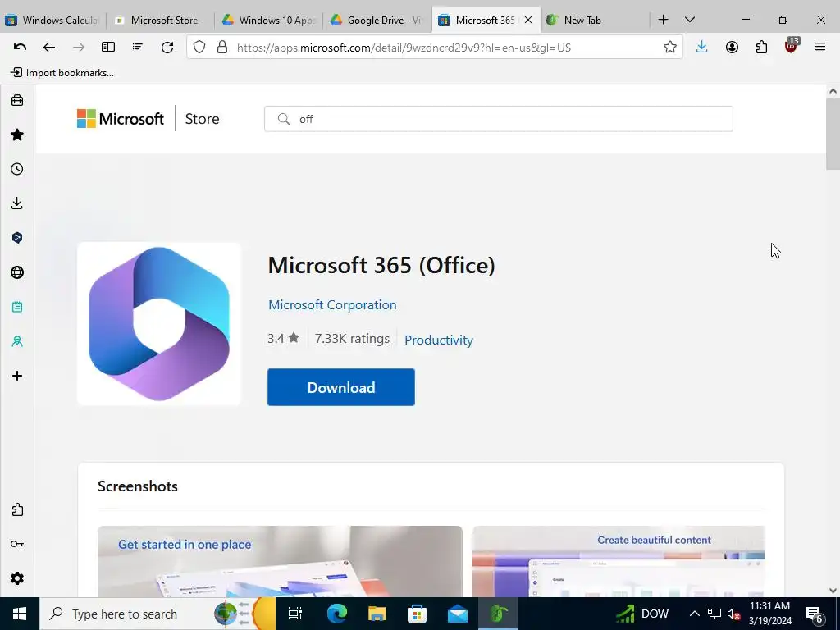The height and width of the screenshot is (630, 840).
Task: Open the briefcase icon in the sidebar
Action: 17,100
